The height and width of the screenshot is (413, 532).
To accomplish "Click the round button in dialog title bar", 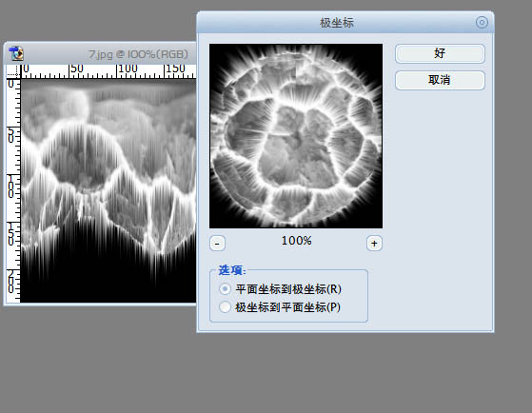I will 482,23.
